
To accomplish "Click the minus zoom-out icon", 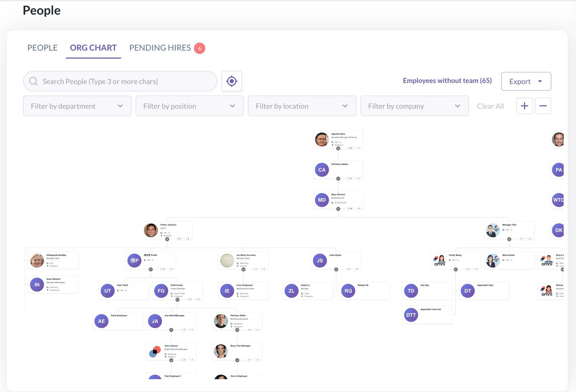I will [x=543, y=106].
